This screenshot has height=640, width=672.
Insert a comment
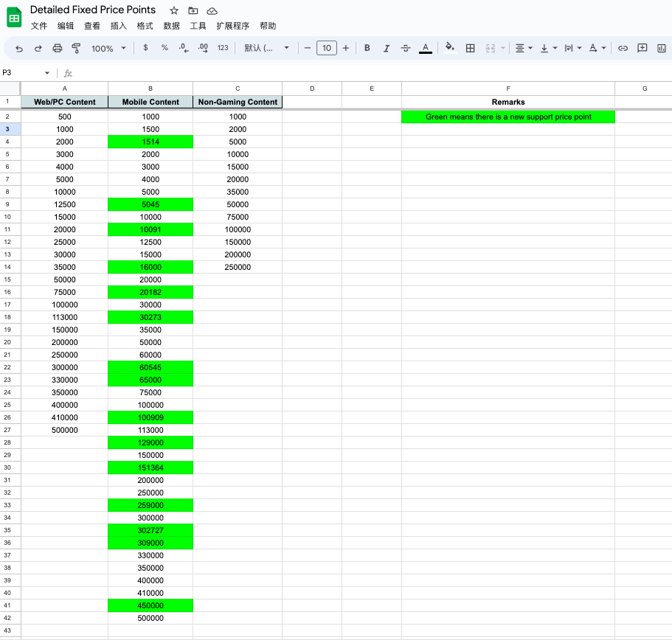pos(642,48)
